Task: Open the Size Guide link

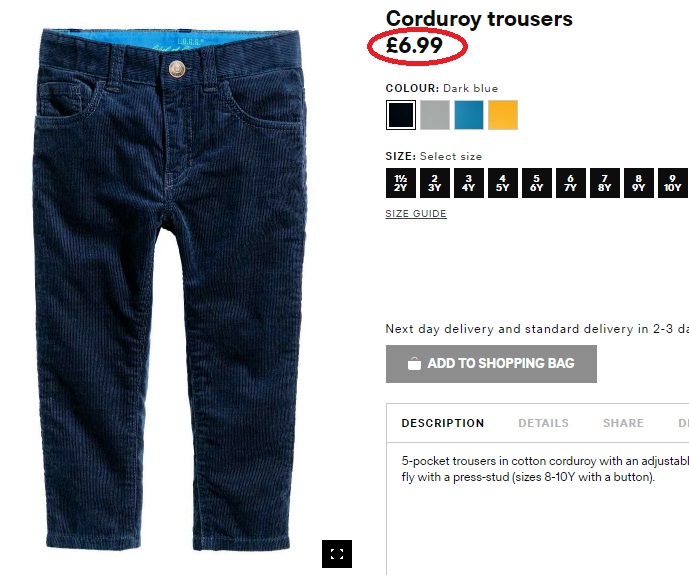Action: click(x=416, y=213)
